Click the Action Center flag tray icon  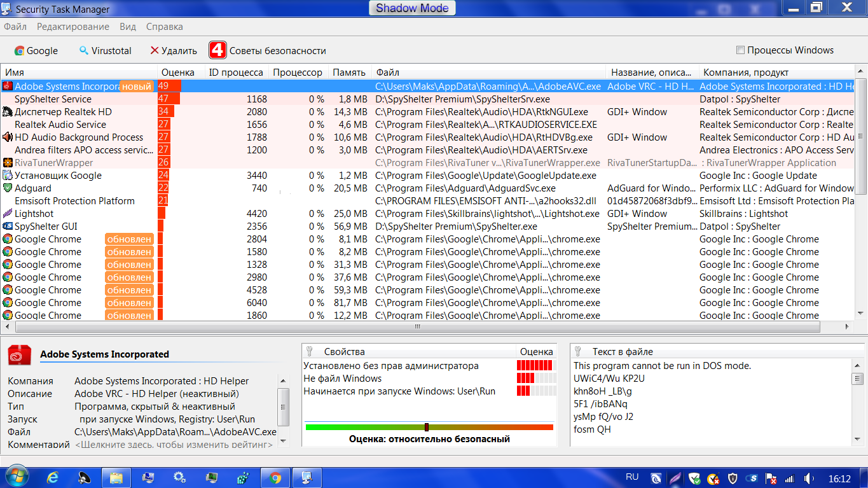(x=771, y=478)
